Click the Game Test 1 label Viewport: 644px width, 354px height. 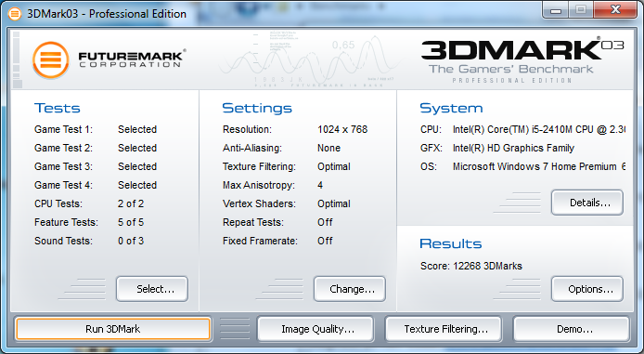click(x=64, y=129)
